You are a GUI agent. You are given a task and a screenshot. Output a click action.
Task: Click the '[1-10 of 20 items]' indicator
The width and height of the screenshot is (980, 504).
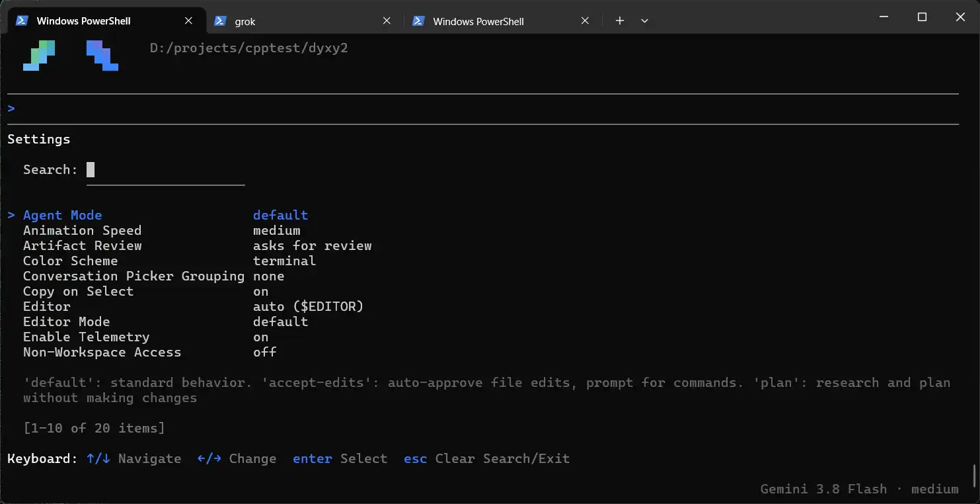pos(94,428)
